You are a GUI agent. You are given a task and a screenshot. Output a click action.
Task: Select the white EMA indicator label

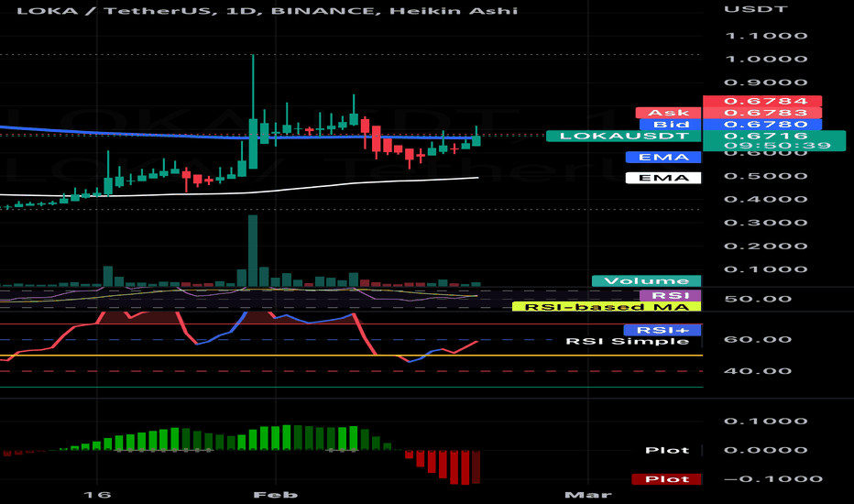(x=663, y=178)
